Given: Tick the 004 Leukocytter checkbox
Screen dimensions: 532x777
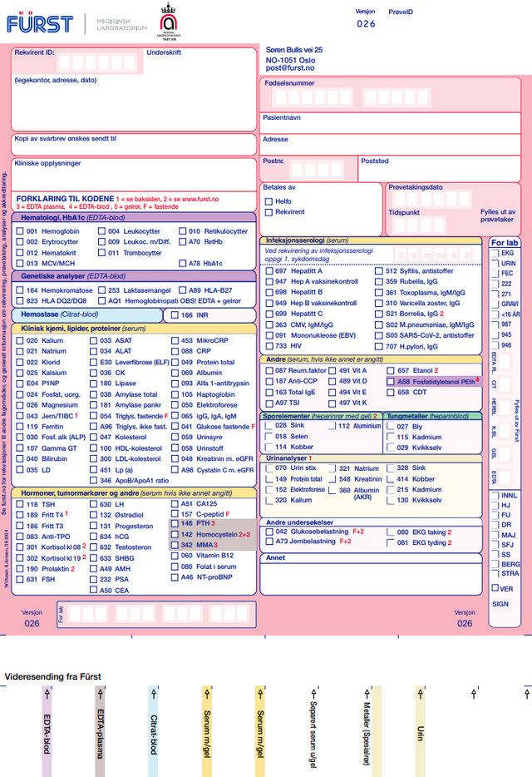Looking at the screenshot, I should pos(101,231).
